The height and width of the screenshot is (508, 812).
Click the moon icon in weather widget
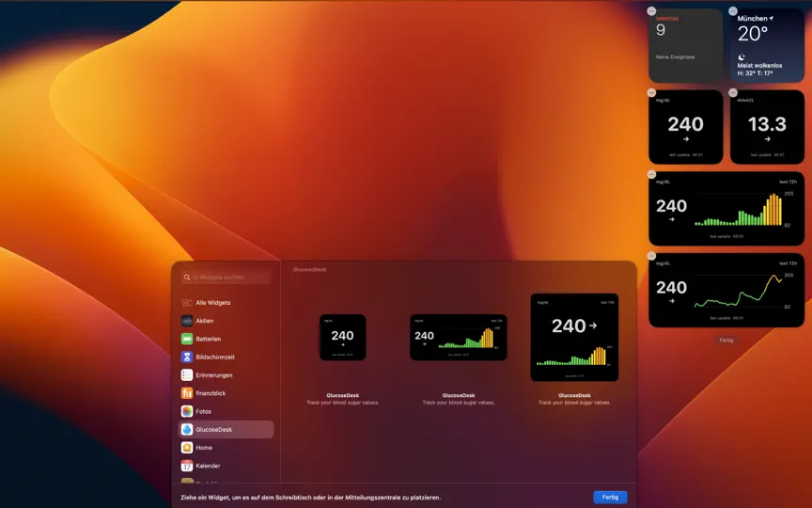[x=742, y=57]
